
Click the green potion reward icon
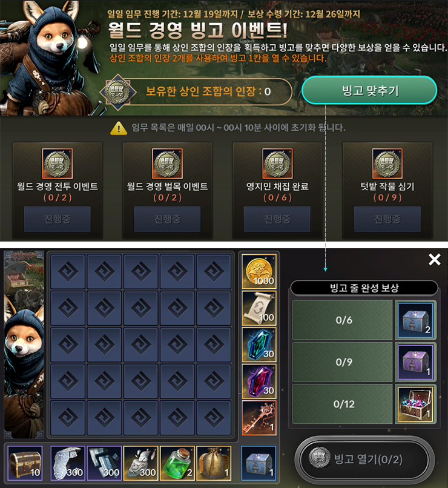tap(177, 463)
